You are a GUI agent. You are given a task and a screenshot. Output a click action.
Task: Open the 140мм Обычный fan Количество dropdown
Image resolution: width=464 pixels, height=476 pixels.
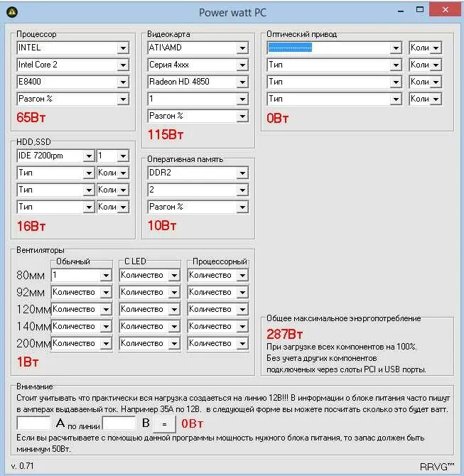point(82,326)
